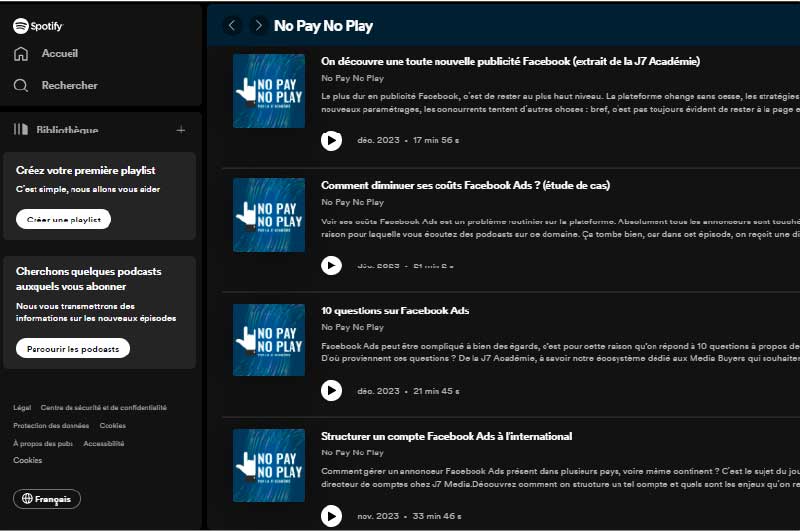Open thumbnail of diminuer ses coûts episode
800x531 pixels.
[x=269, y=215]
